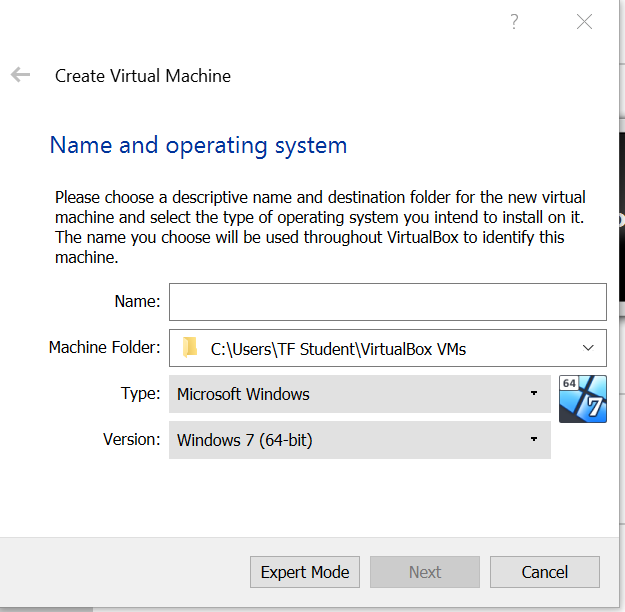625x612 pixels.
Task: Click the 'Version:' label
Action: 132,439
